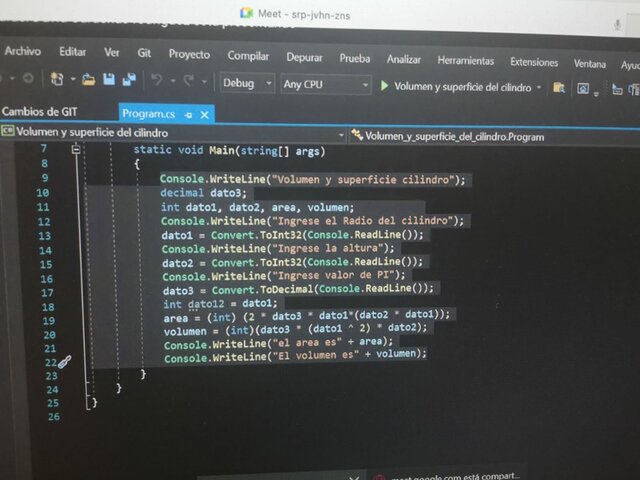Expand the New Project dropdown arrow
Screen dimensions: 640x480
click(x=73, y=79)
